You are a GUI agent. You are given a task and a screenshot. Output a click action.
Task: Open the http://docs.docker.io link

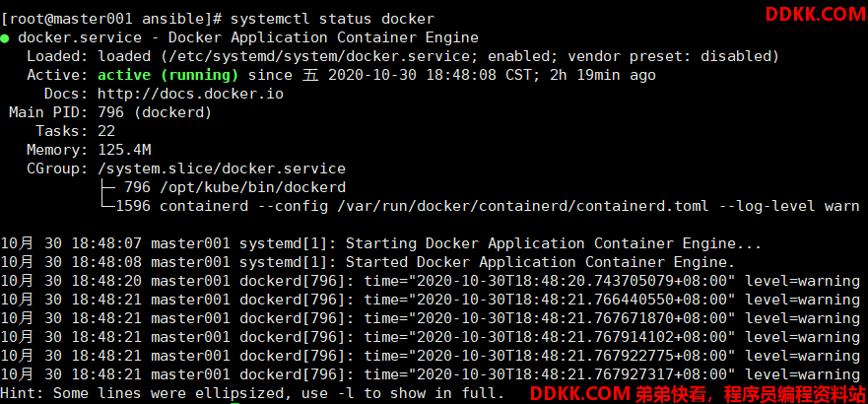click(190, 94)
